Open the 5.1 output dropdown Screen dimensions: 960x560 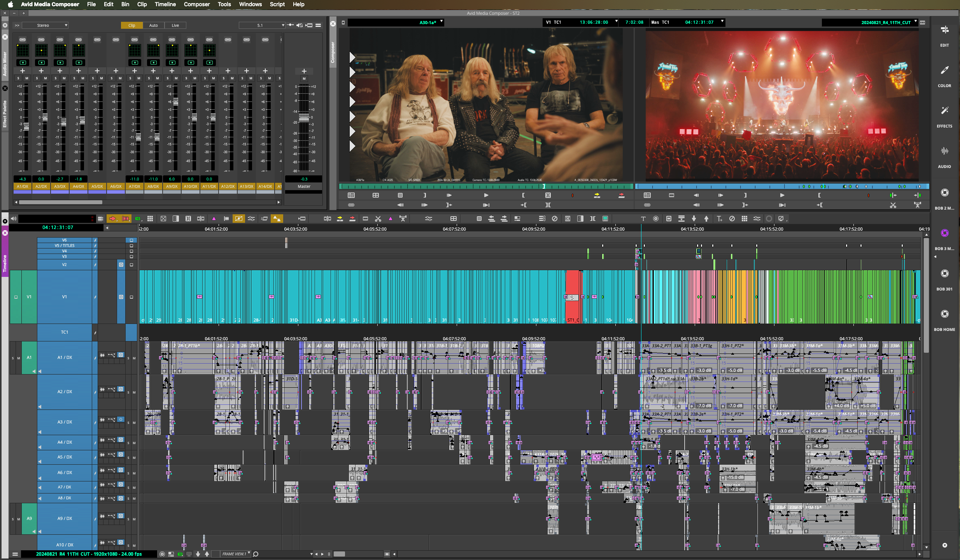[262, 25]
